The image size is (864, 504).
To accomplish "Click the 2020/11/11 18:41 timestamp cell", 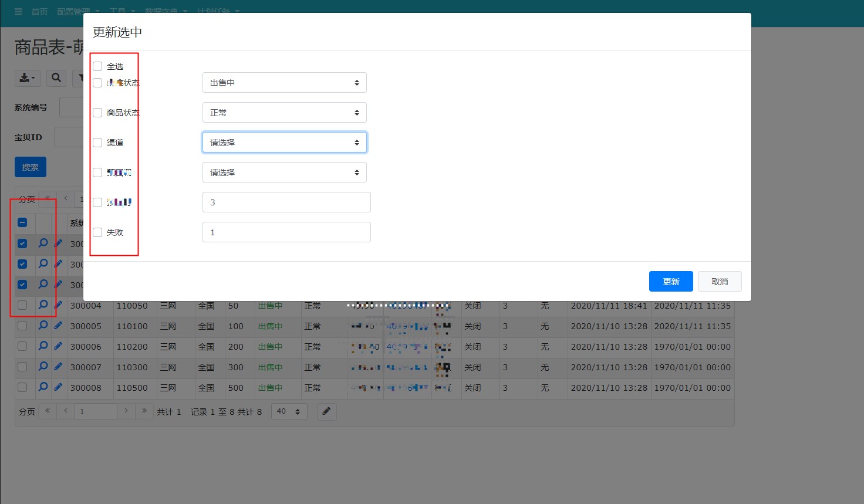I will [x=609, y=306].
